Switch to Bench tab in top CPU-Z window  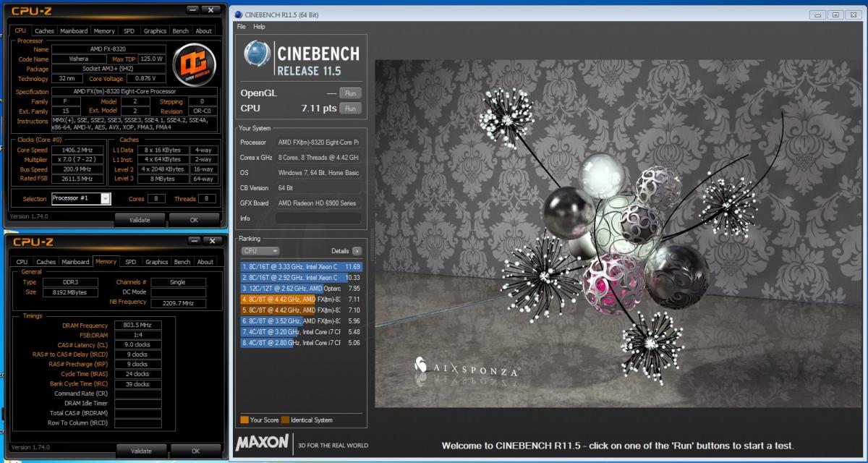181,31
